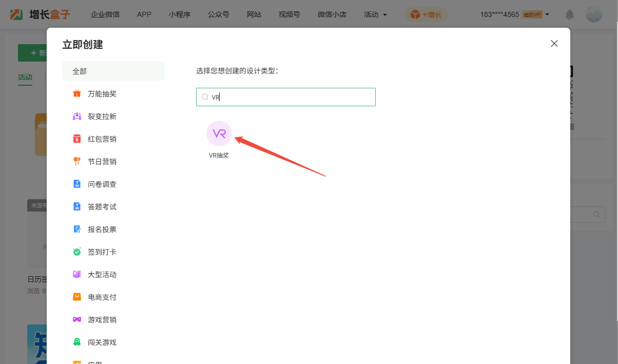618x364 pixels.
Task: Select 节日营销 balloon icon
Action: tap(77, 162)
